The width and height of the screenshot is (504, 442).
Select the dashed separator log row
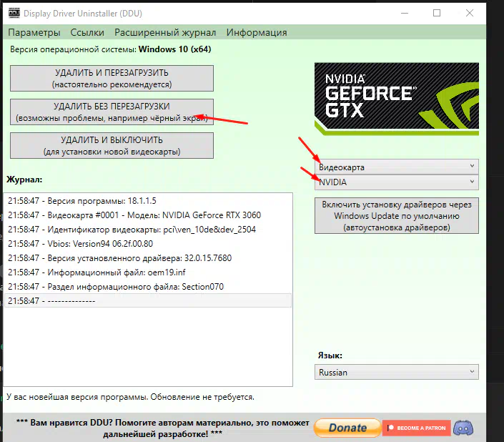pos(148,301)
